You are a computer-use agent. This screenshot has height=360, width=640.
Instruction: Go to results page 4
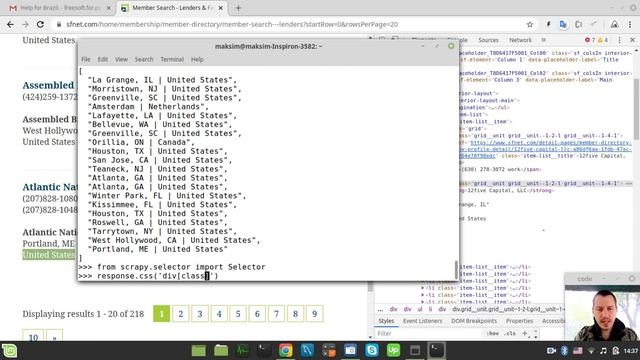click(219, 313)
